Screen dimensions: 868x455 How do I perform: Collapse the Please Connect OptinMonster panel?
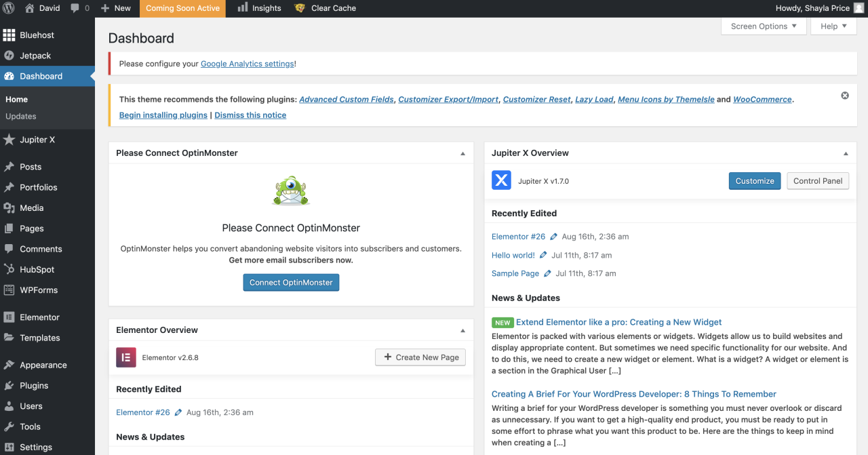pyautogui.click(x=462, y=153)
